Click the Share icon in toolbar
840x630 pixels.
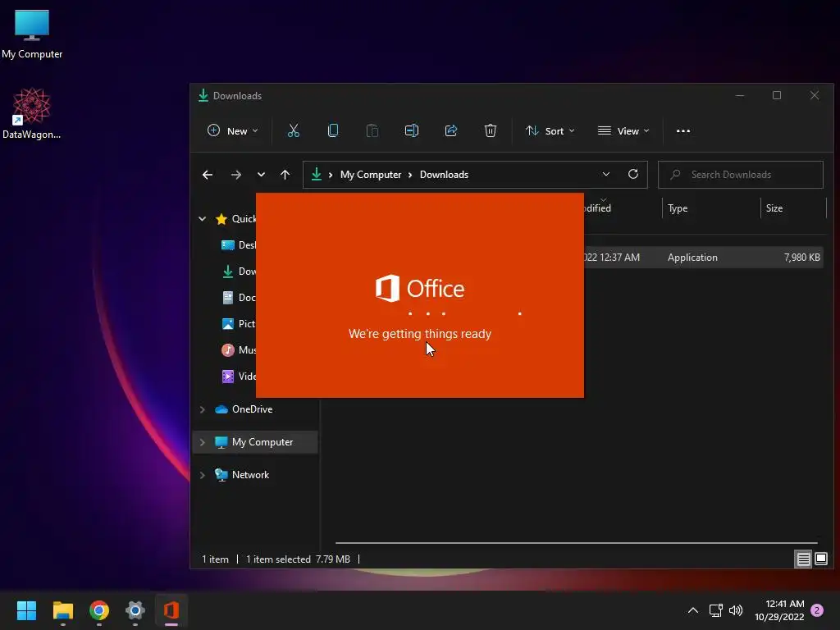point(451,130)
